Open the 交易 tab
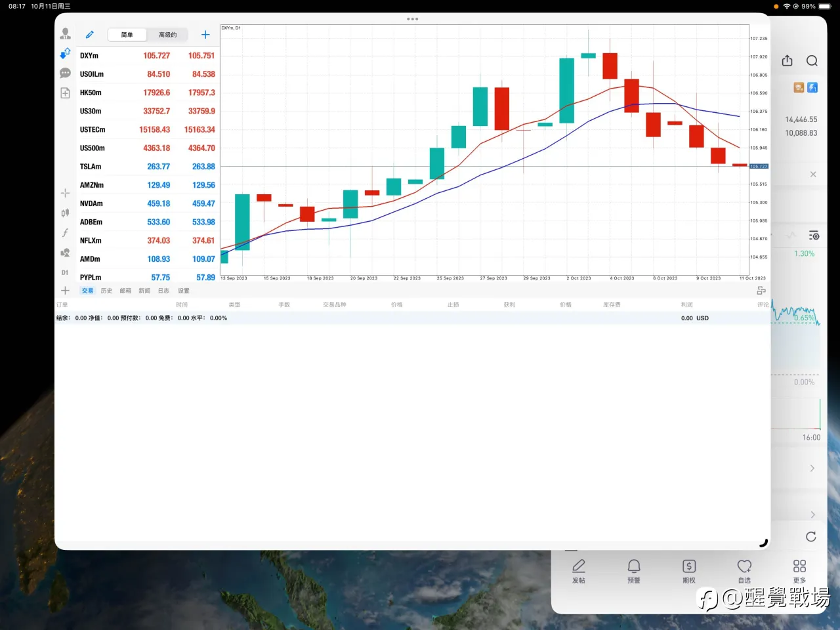The width and height of the screenshot is (840, 630). tap(87, 291)
